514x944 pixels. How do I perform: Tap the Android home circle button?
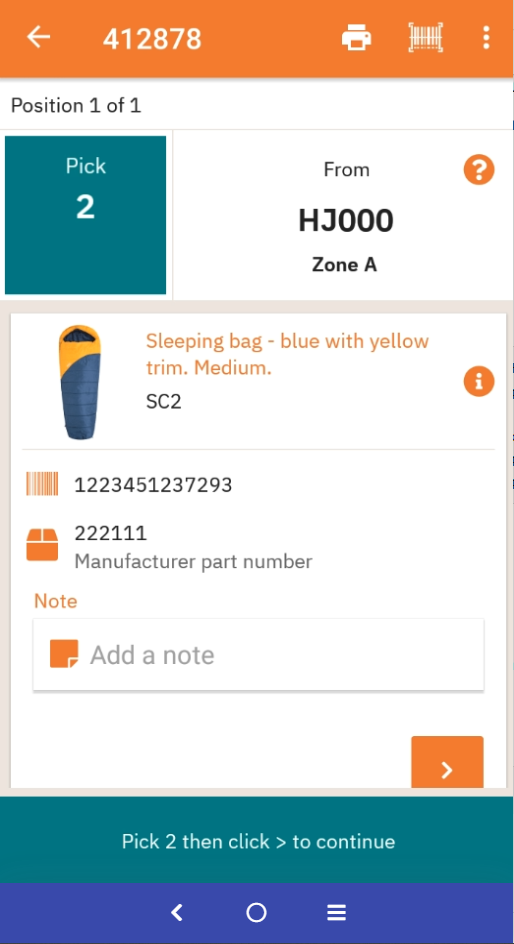(x=256, y=913)
